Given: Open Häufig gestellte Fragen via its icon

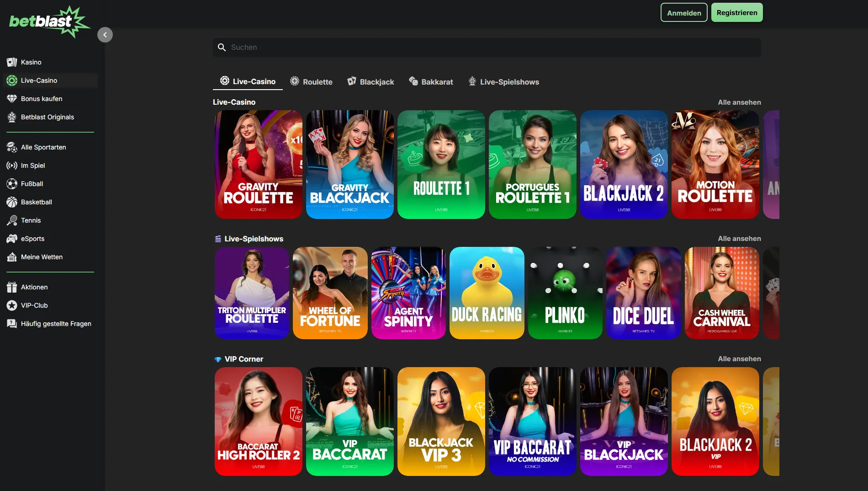Looking at the screenshot, I should pyautogui.click(x=11, y=323).
